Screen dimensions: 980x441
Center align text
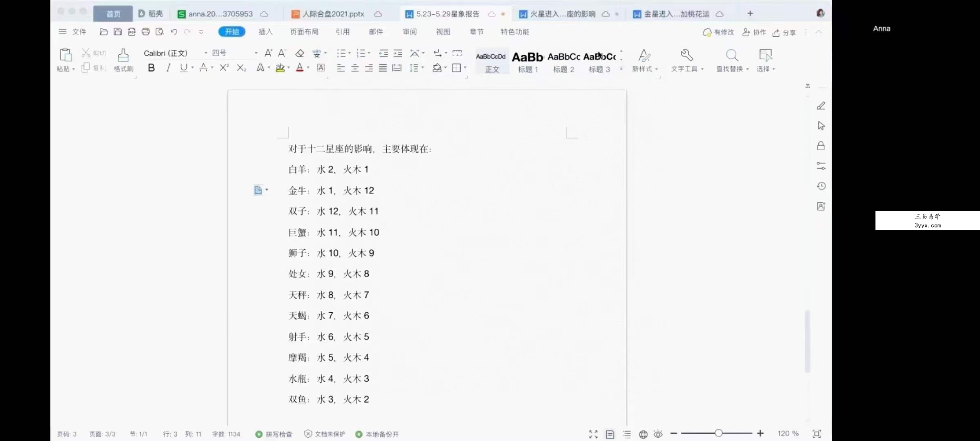point(355,68)
